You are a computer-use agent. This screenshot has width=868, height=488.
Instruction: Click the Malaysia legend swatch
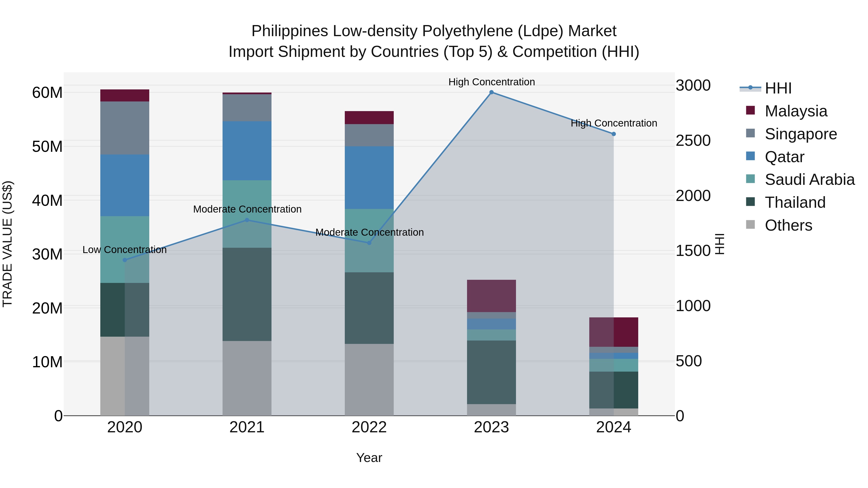[x=750, y=110]
